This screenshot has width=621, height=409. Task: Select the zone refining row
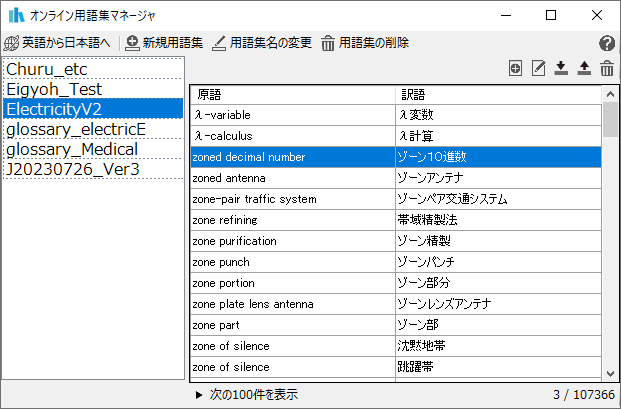(396, 220)
